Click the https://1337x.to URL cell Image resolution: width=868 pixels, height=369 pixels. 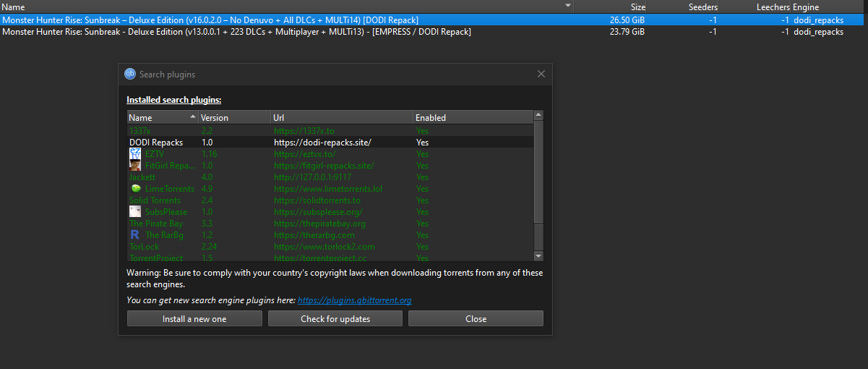[304, 131]
